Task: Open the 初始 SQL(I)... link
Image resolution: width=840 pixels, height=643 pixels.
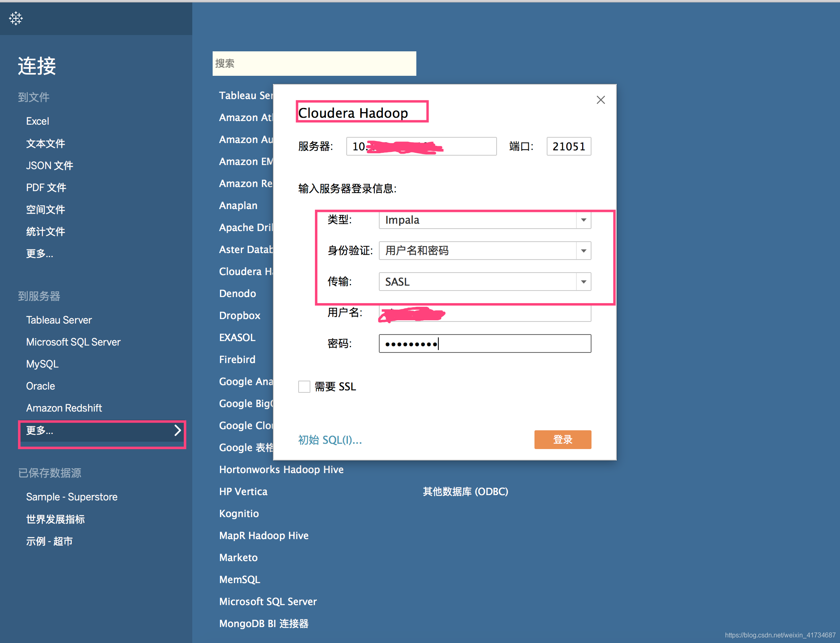Action: 330,440
